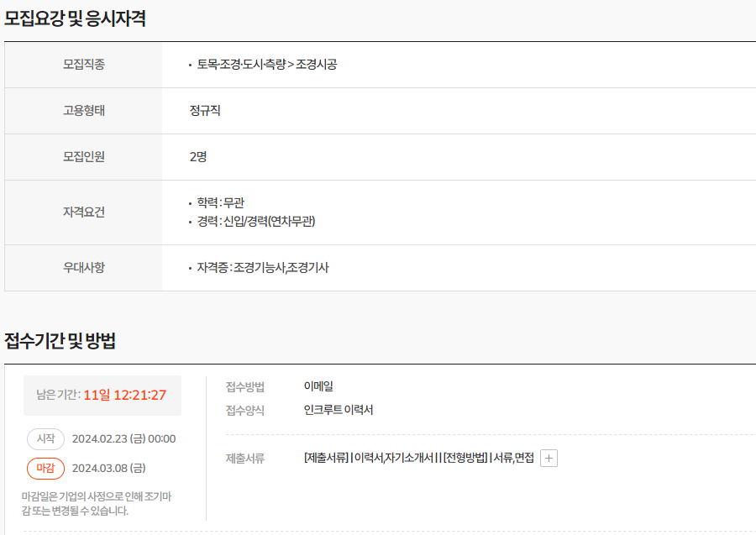Click the remaining time countdown 11일 12:21:27
Viewport: 756px width, 535px height.
125,396
